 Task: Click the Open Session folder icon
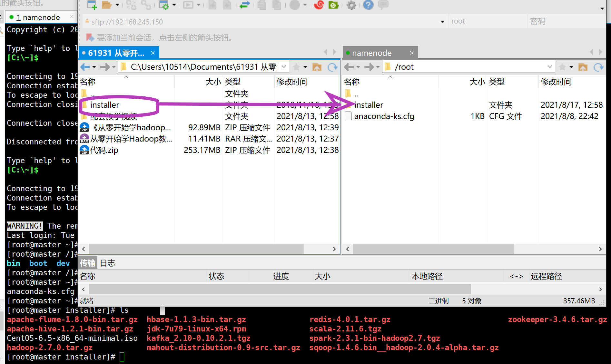[106, 5]
